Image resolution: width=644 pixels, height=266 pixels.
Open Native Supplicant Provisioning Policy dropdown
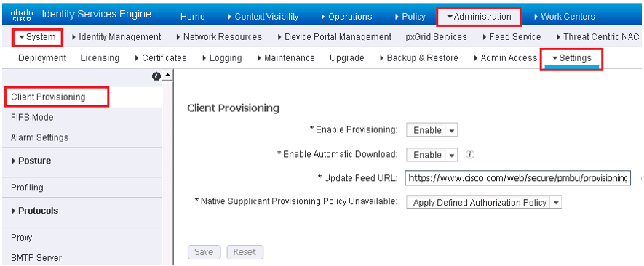click(484, 202)
